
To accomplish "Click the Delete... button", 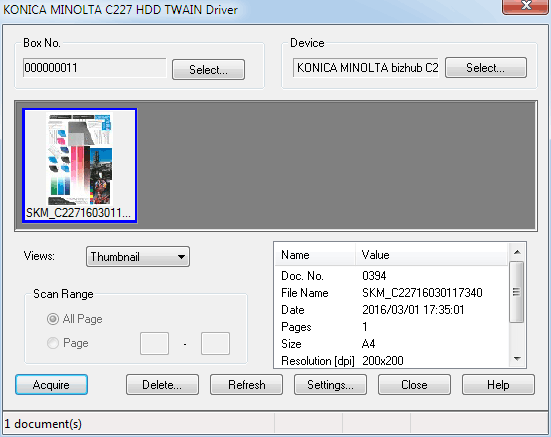I will point(162,384).
